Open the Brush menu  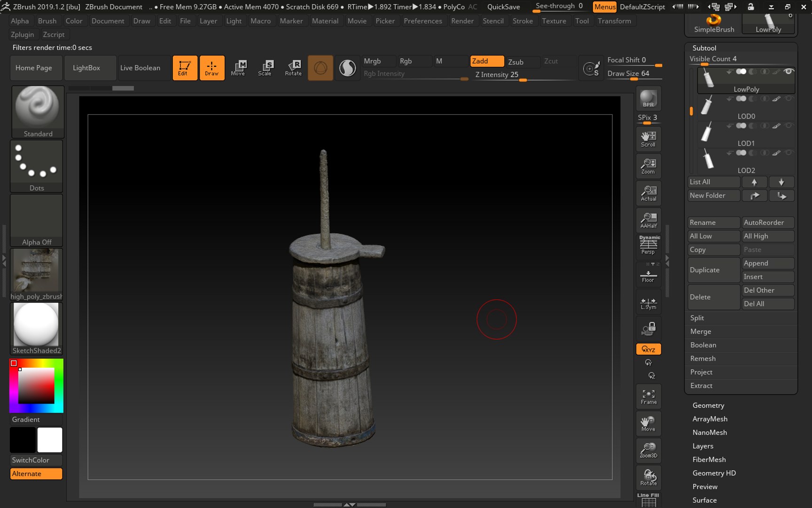(x=47, y=21)
